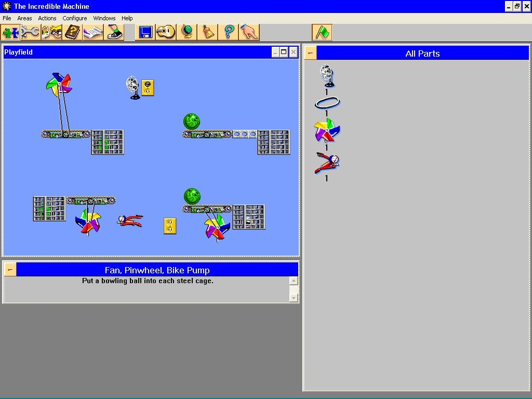Click the floppy disk save icon

(145, 33)
